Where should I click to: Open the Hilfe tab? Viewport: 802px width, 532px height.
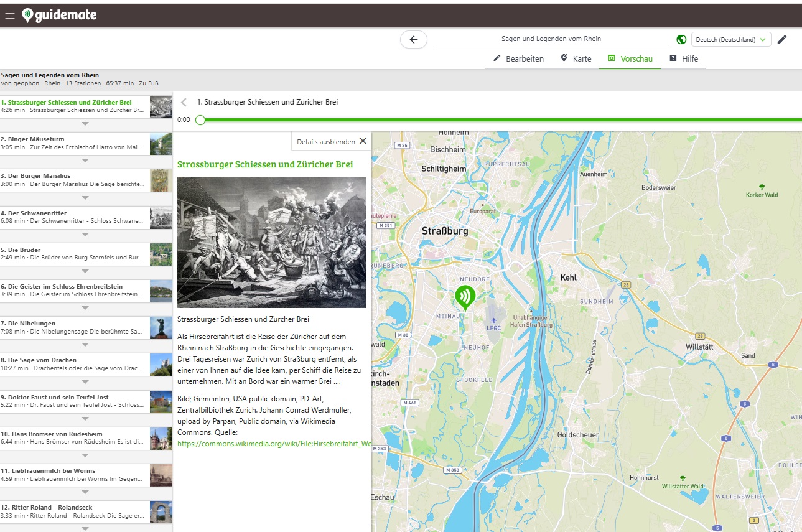(x=684, y=58)
